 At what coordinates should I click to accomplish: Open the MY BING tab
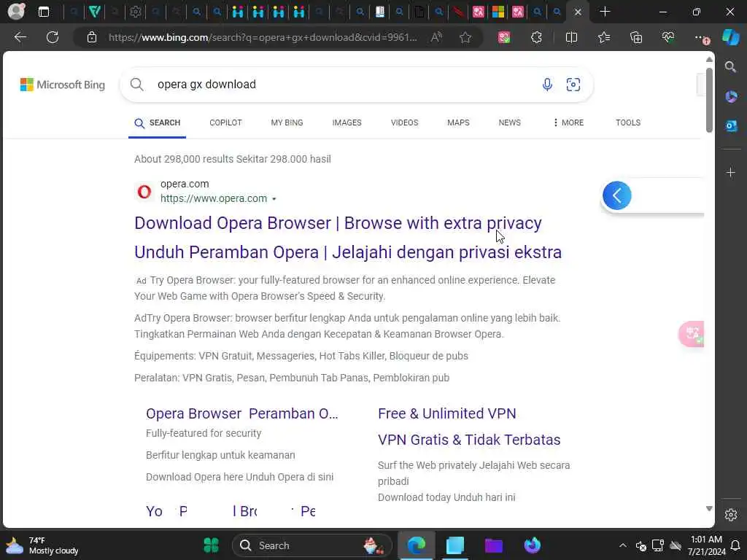[287, 122]
